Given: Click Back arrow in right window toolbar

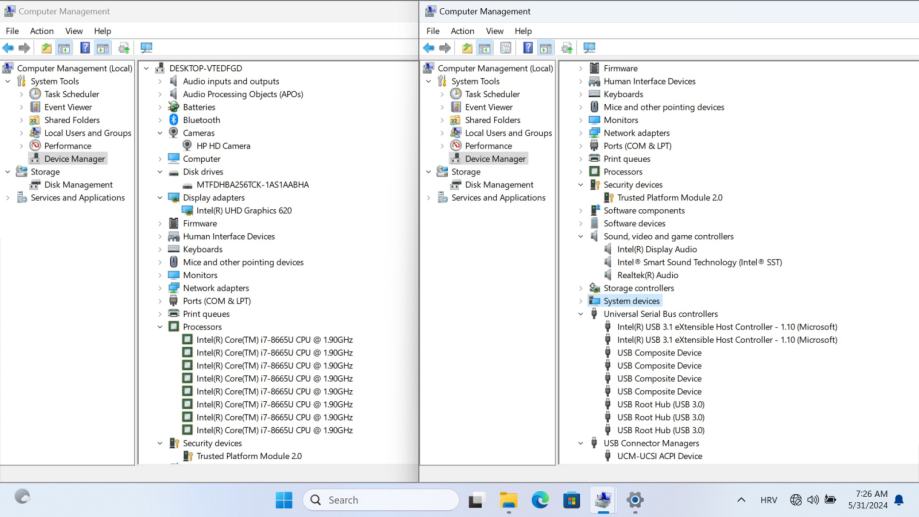Looking at the screenshot, I should [x=429, y=48].
